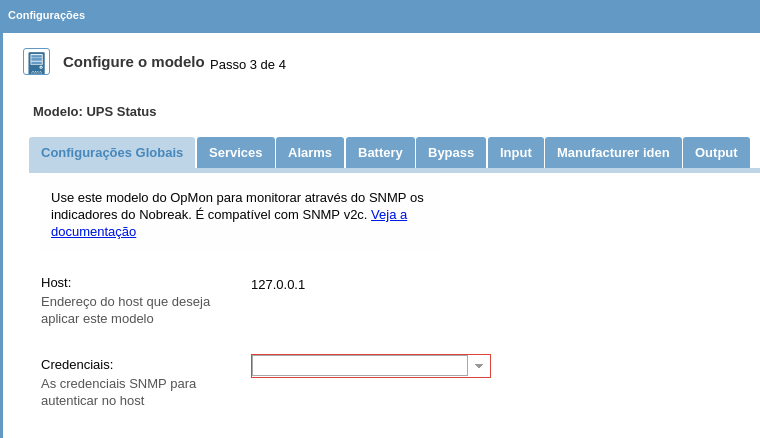Click the Configure o modelo heading
760x438 pixels.
pyautogui.click(x=133, y=62)
